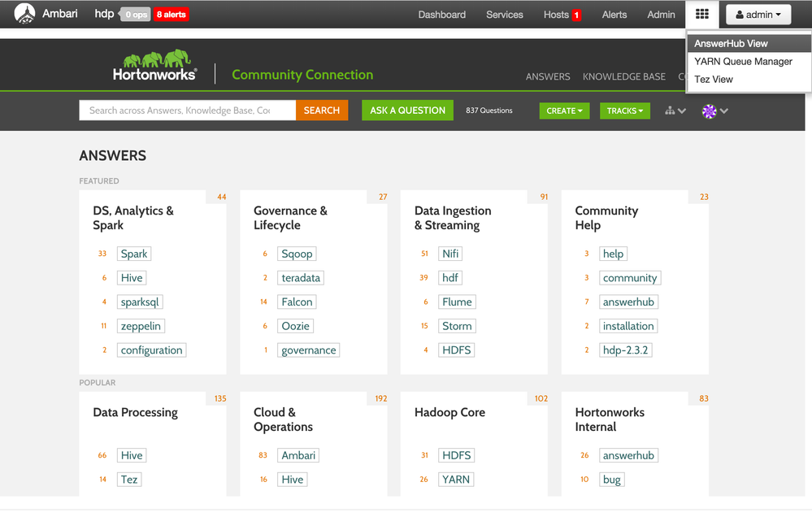
Task: Click the purple user avatar icon
Action: [709, 111]
